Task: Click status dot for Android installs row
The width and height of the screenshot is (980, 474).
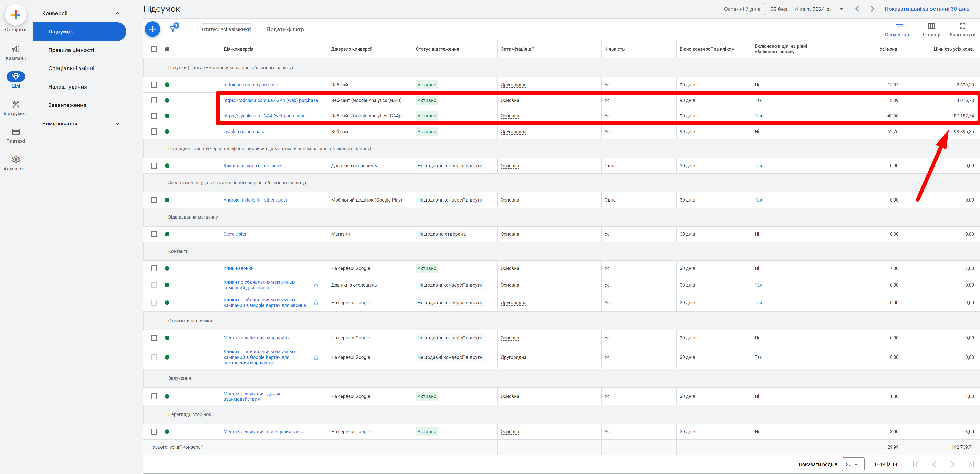Action: coord(167,200)
